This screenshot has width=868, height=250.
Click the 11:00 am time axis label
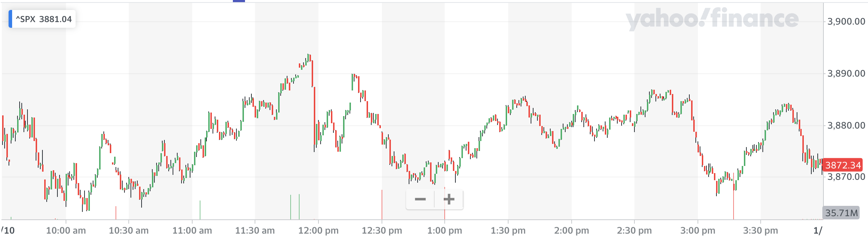point(192,230)
